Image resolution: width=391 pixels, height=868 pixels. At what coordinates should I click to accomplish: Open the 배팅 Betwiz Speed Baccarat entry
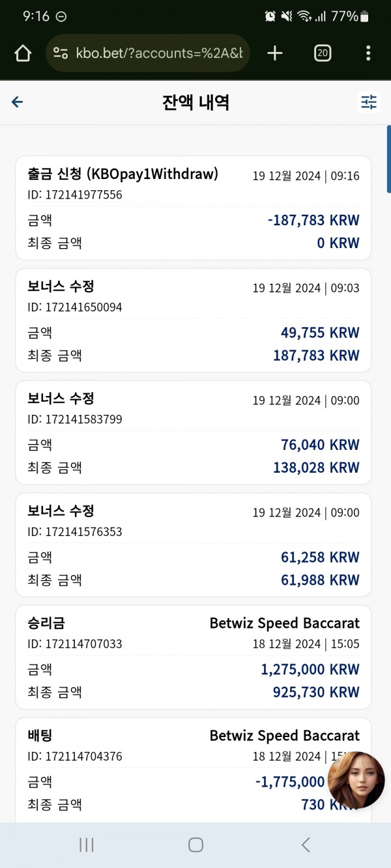pos(194,770)
